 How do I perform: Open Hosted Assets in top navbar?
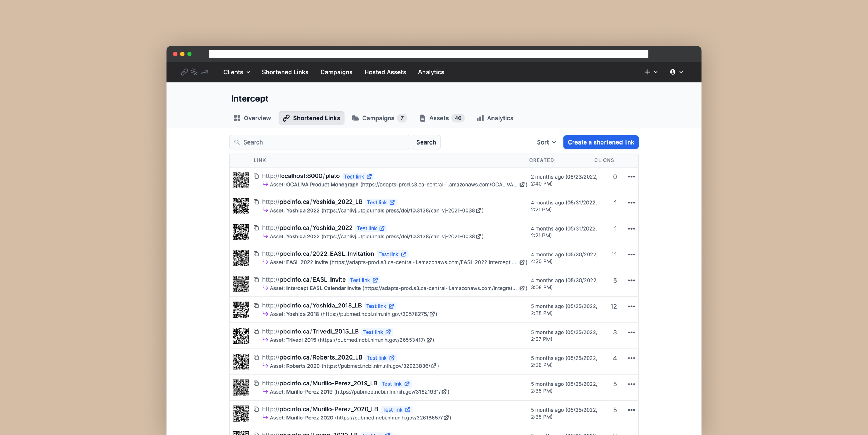click(x=385, y=72)
